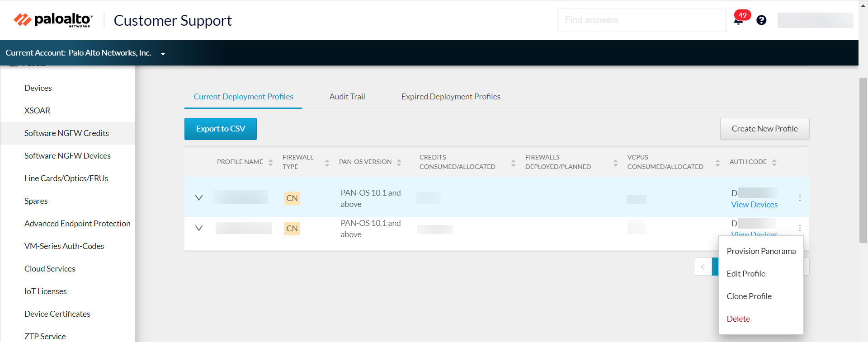Sort by Auth Code column arrows
The height and width of the screenshot is (342, 868).
[774, 162]
